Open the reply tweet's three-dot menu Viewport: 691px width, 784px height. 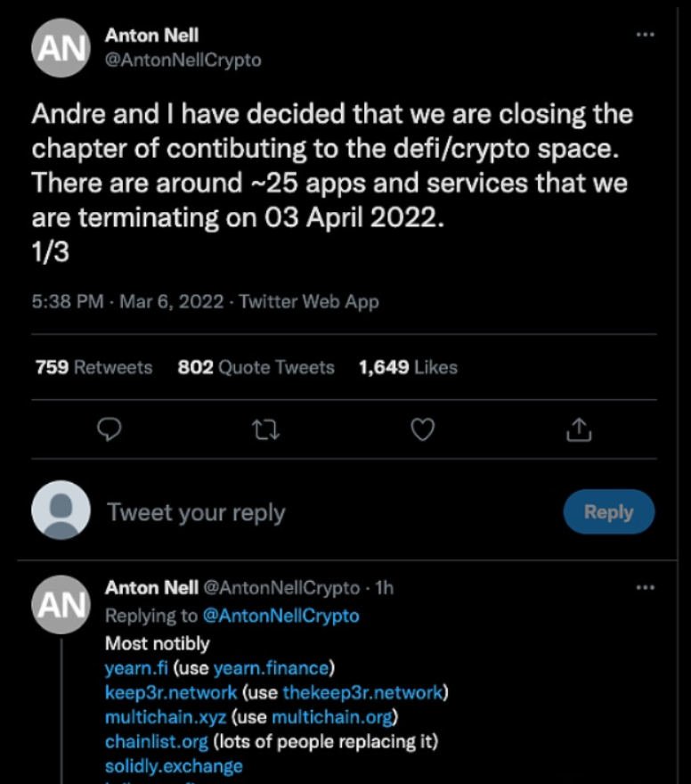646,588
